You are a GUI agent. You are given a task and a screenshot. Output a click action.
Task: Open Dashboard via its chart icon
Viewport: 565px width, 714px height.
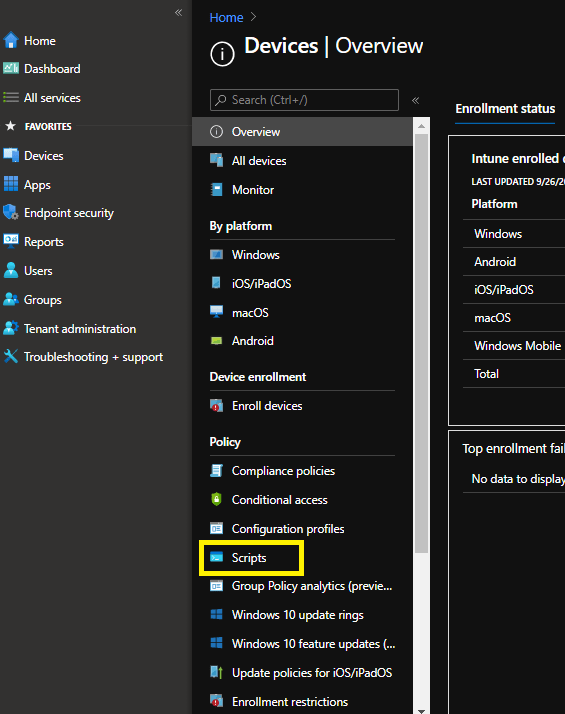coord(10,68)
